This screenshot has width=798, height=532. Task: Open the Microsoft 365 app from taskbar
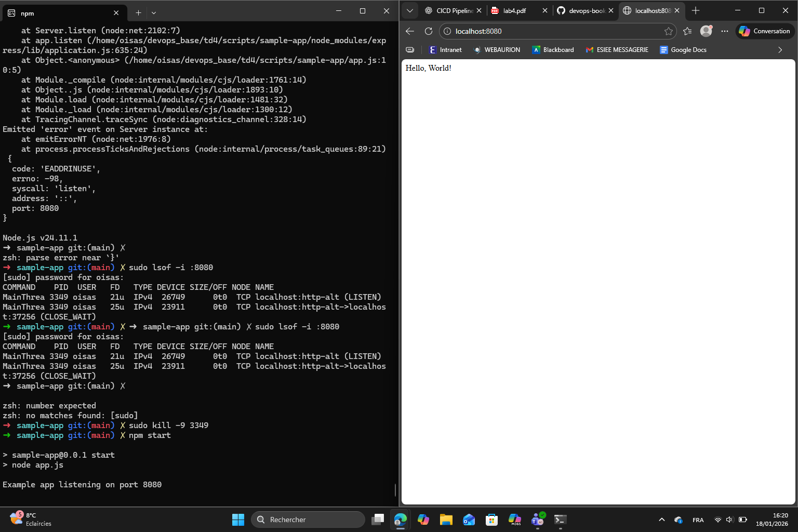[514, 520]
